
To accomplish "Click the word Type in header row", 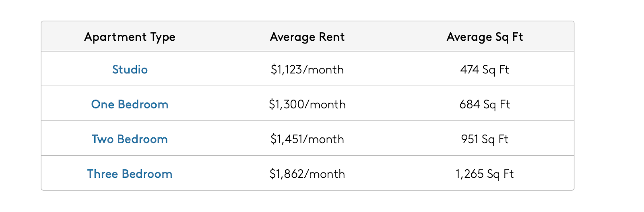I will pyautogui.click(x=163, y=37).
